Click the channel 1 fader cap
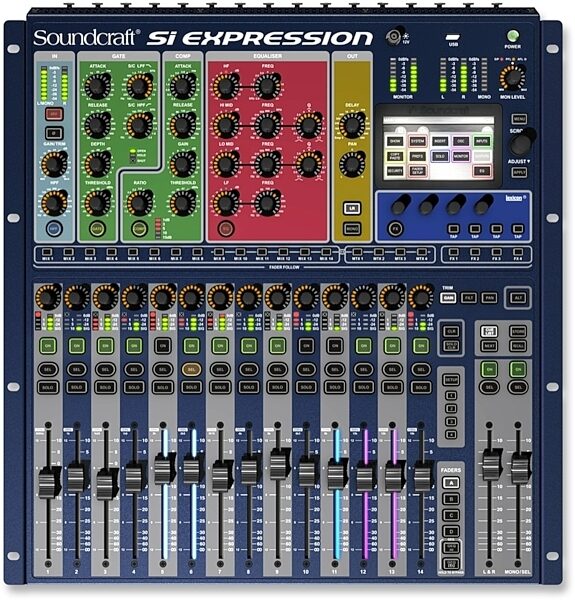This screenshot has width=575, height=600. 48,482
